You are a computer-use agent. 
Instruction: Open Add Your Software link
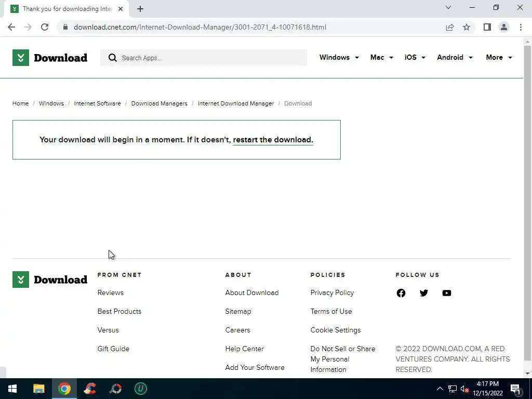[255, 367]
